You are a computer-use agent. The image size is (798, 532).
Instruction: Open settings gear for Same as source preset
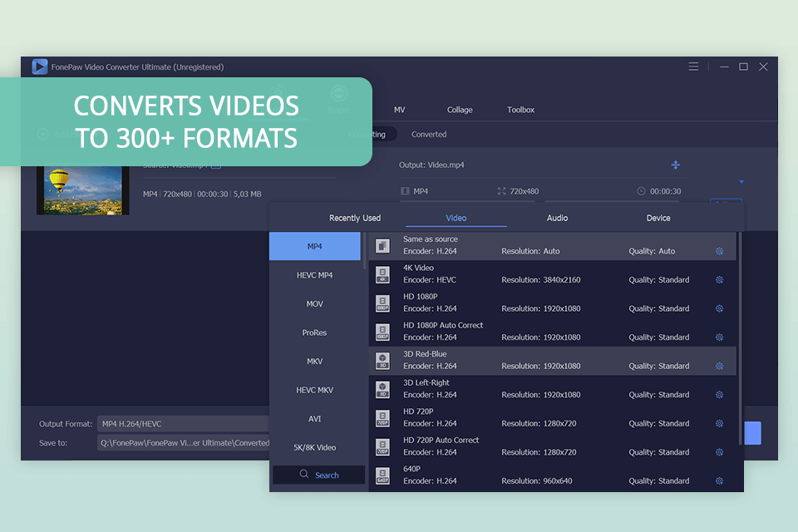click(719, 251)
